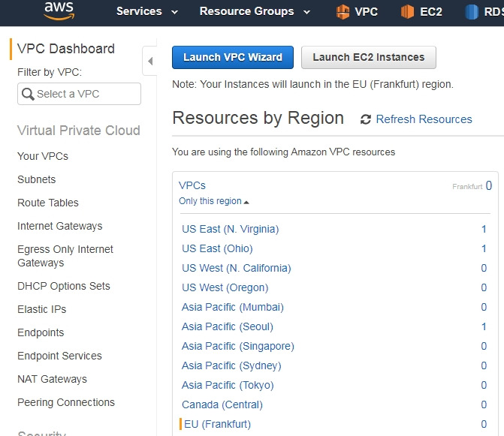Click count 1 for Asia Pacific (Seoul)
This screenshot has height=436, width=504.
pos(484,327)
